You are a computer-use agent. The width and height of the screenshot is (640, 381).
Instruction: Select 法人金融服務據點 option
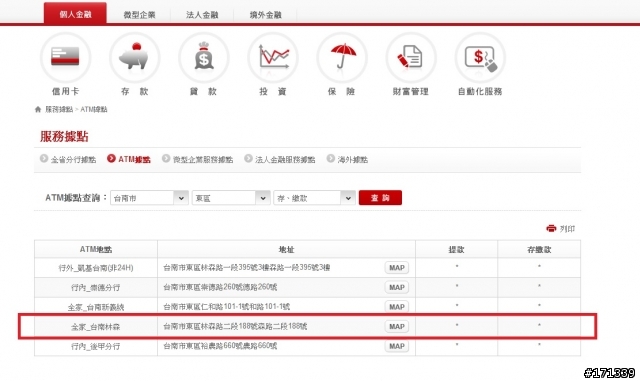[x=280, y=159]
